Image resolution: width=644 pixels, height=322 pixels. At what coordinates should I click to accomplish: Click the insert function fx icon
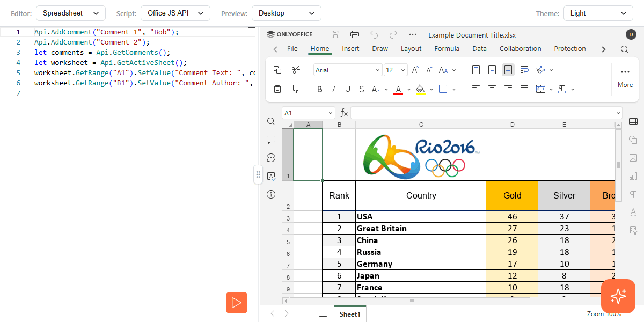pyautogui.click(x=344, y=113)
